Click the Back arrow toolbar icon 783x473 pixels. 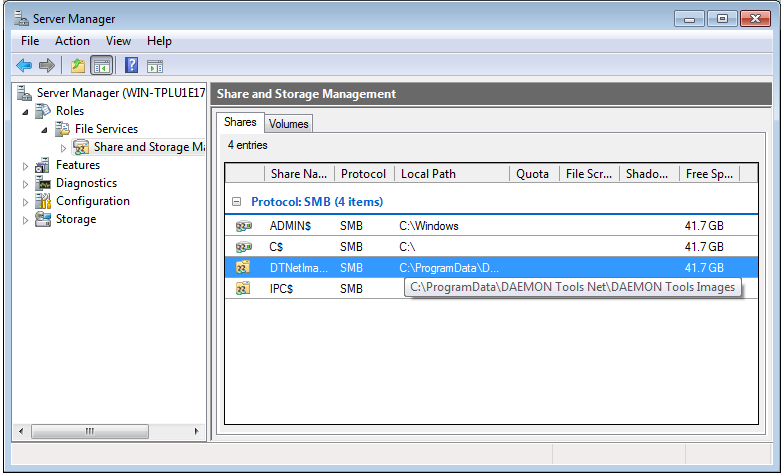pyautogui.click(x=24, y=65)
